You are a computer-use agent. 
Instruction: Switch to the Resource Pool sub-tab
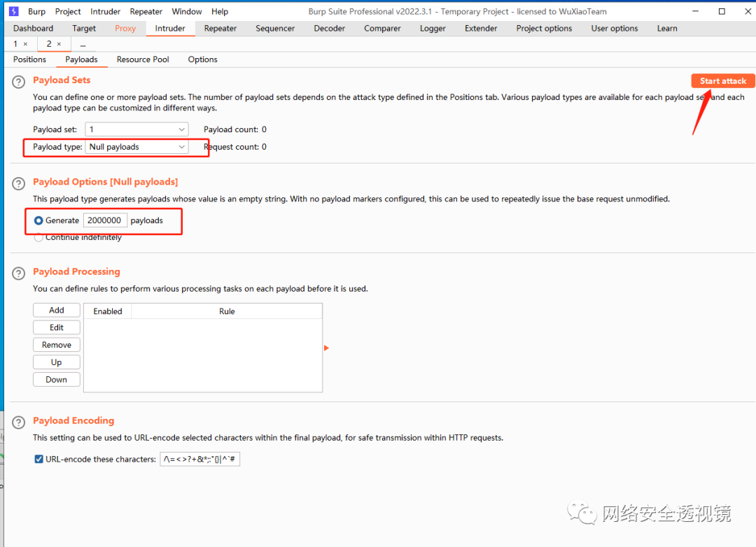point(143,59)
